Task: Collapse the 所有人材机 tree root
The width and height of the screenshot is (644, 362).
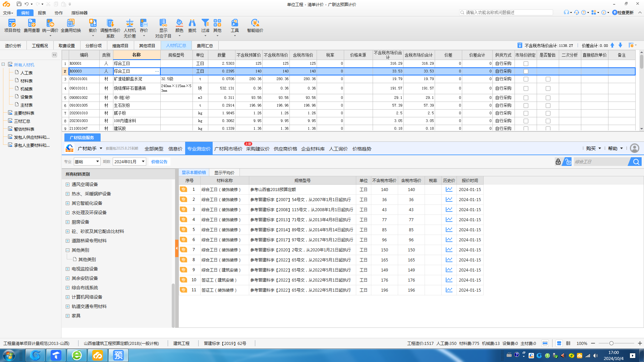Action: [x=3, y=64]
